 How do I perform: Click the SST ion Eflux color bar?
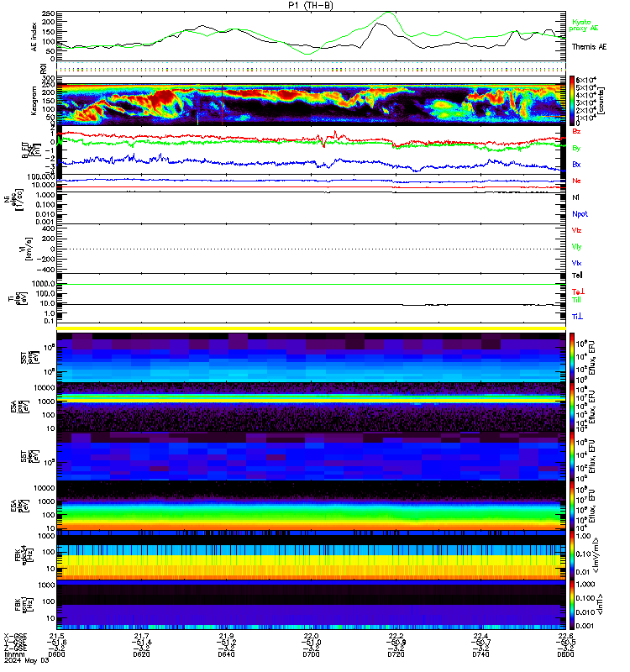[x=572, y=357]
